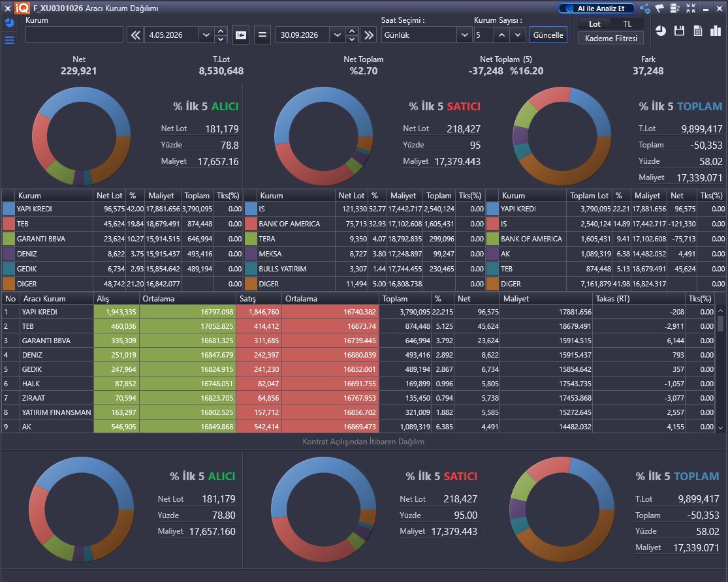
Task: Click the floppy disk save icon
Action: coord(679,31)
